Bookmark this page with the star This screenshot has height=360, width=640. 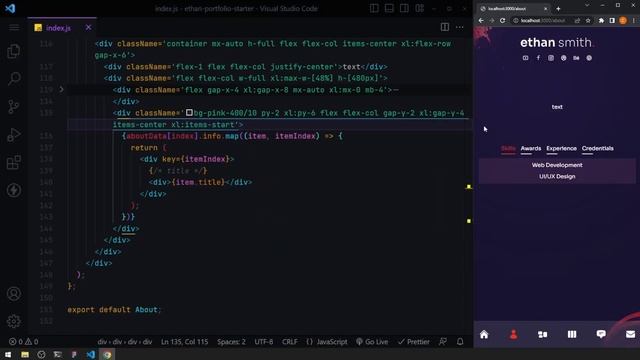588,20
